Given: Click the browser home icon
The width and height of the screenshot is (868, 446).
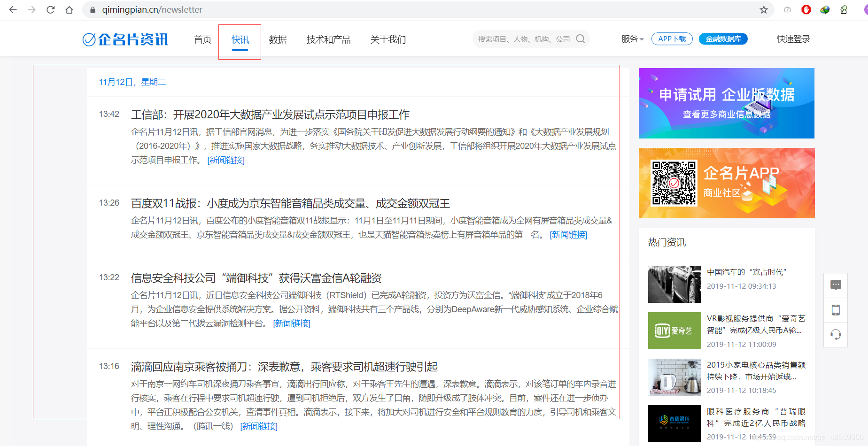Looking at the screenshot, I should point(69,9).
